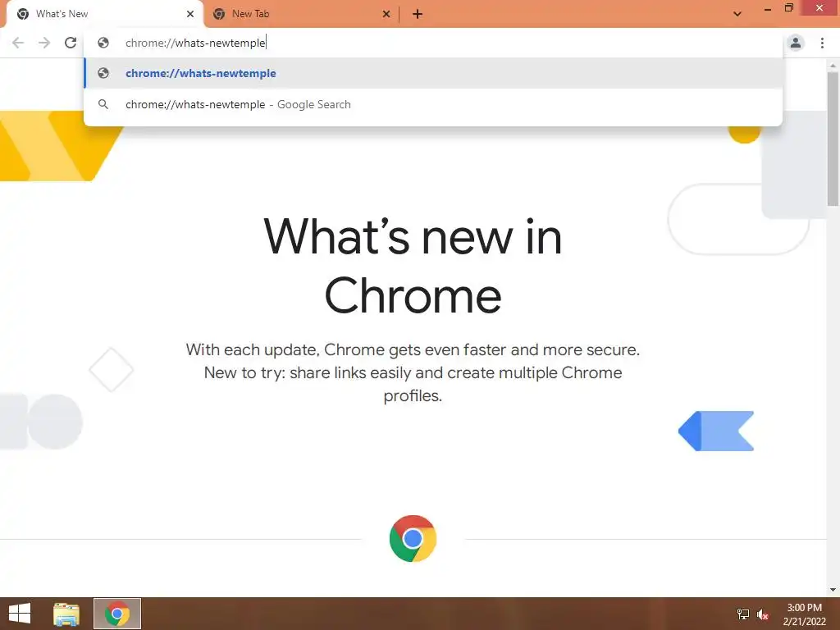Image resolution: width=840 pixels, height=630 pixels.
Task: Switch to the What's New tab
Action: [x=105, y=14]
